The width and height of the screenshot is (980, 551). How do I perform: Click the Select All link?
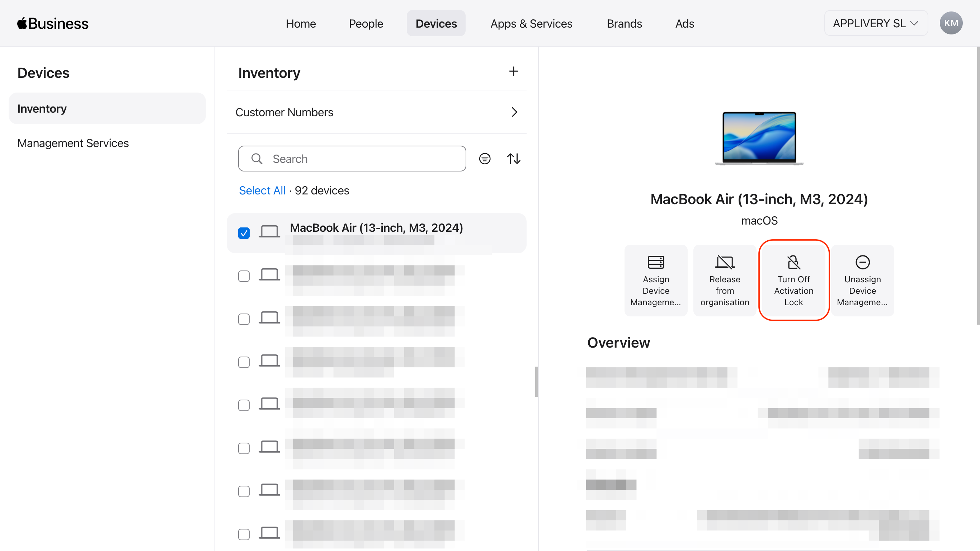pyautogui.click(x=262, y=190)
